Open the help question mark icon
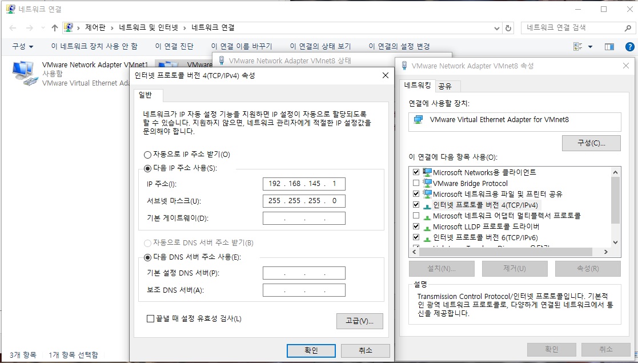This screenshot has height=364, width=638. (629, 47)
